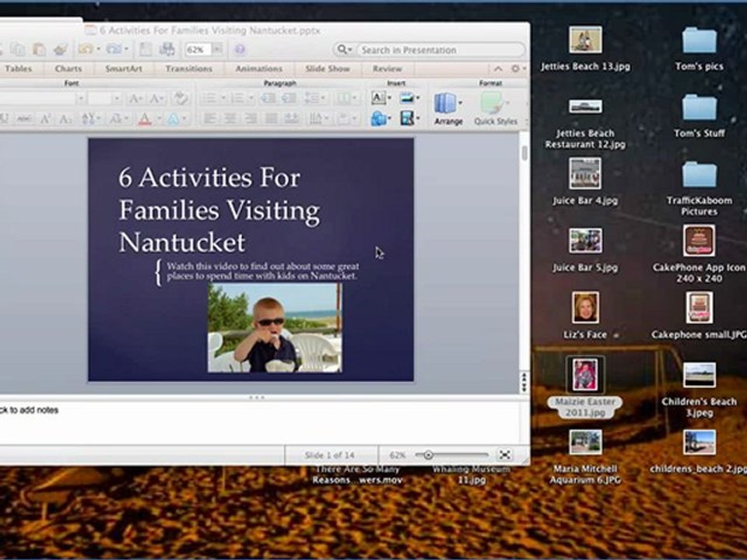Screen dimensions: 747x560
Task: Click the purple Help icon
Action: [x=240, y=49]
